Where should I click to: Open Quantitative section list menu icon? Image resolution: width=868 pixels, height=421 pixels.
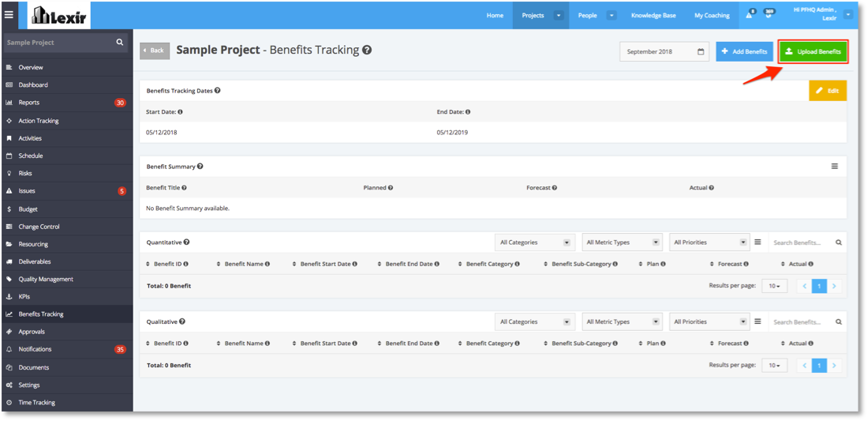(758, 242)
